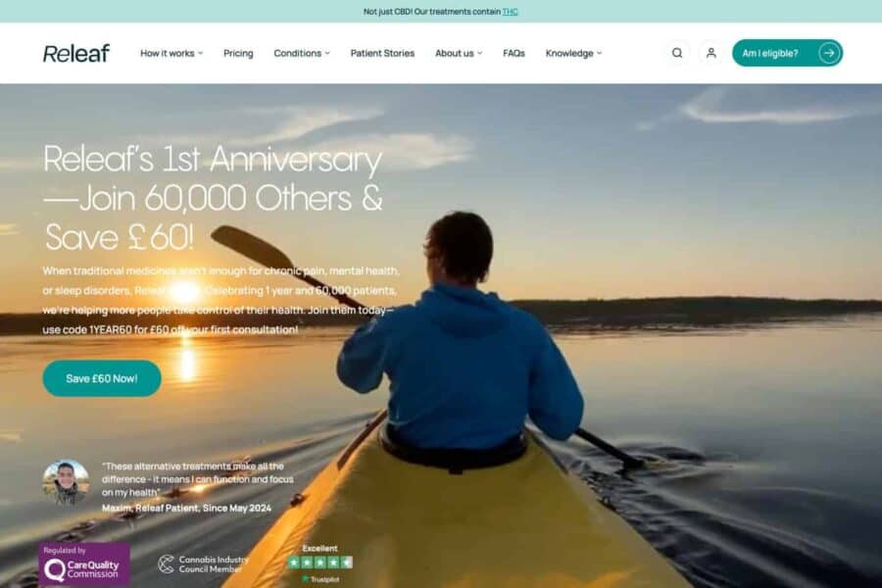
Task: Open the FAQs page
Action: click(x=514, y=53)
